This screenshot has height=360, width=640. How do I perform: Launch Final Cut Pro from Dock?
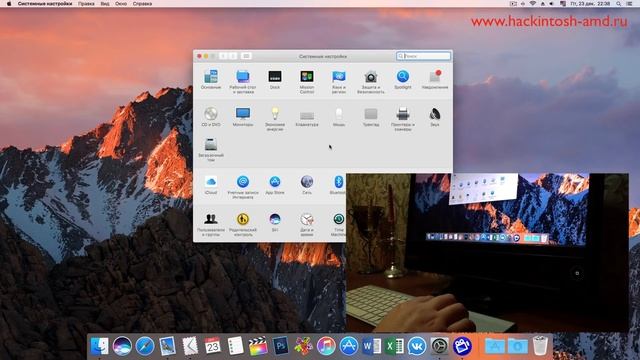258,346
